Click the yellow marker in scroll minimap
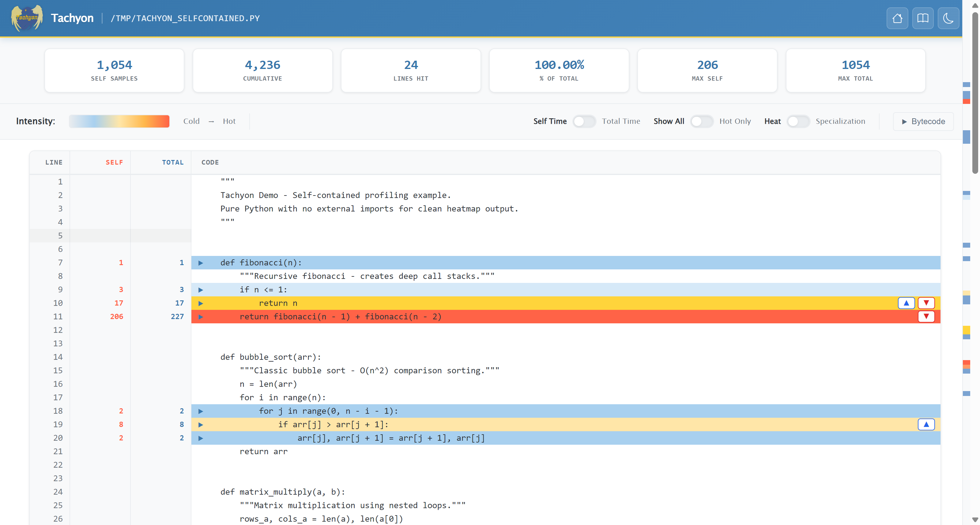The image size is (980, 525). click(966, 330)
